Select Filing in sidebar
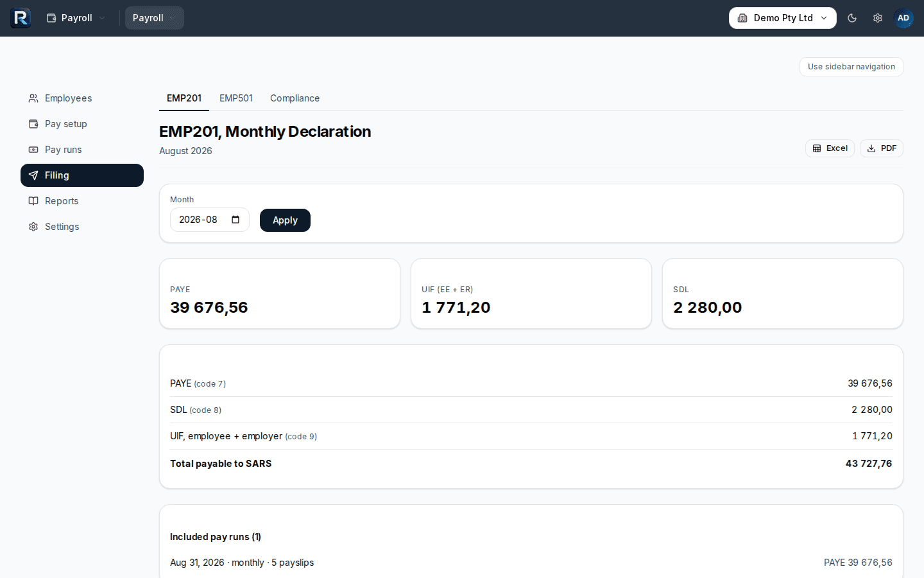This screenshot has height=578, width=924. [82, 175]
